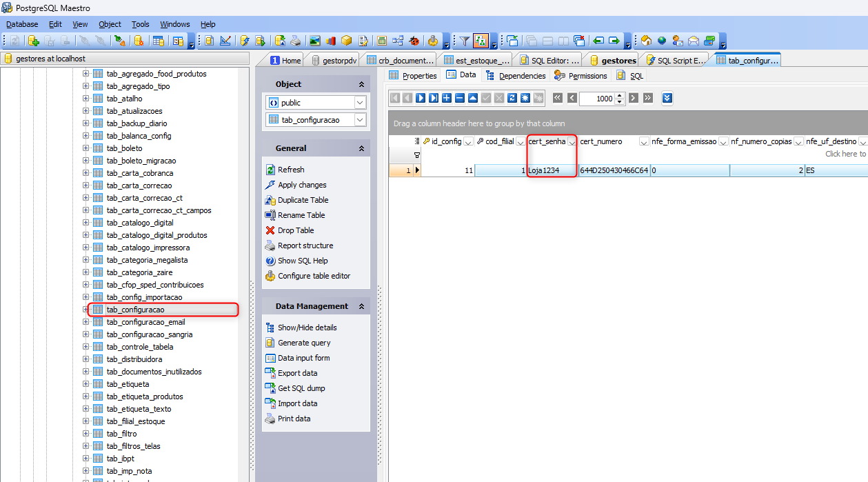Click the ladybug debug icon in toolbar
The height and width of the screenshot is (482, 868).
[414, 41]
